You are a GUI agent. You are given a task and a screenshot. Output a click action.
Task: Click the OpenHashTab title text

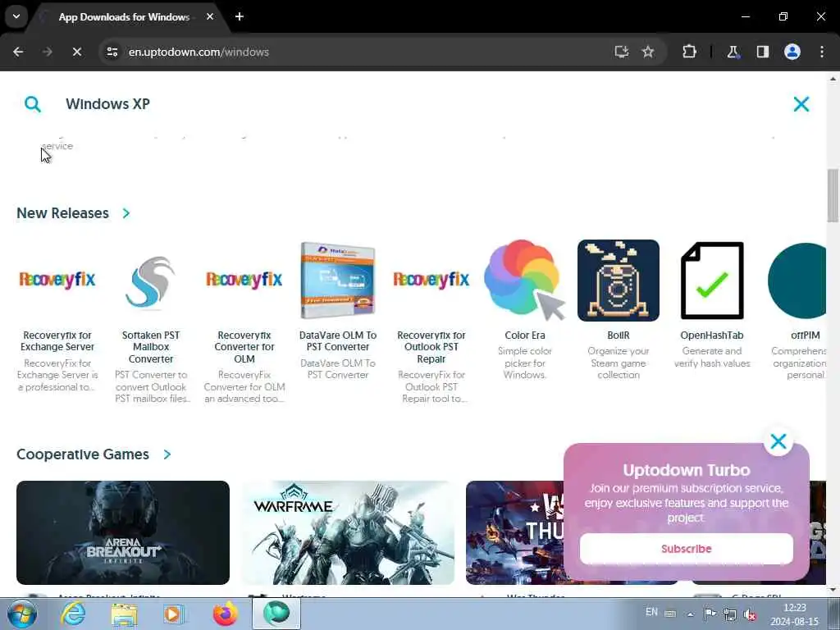(x=712, y=336)
